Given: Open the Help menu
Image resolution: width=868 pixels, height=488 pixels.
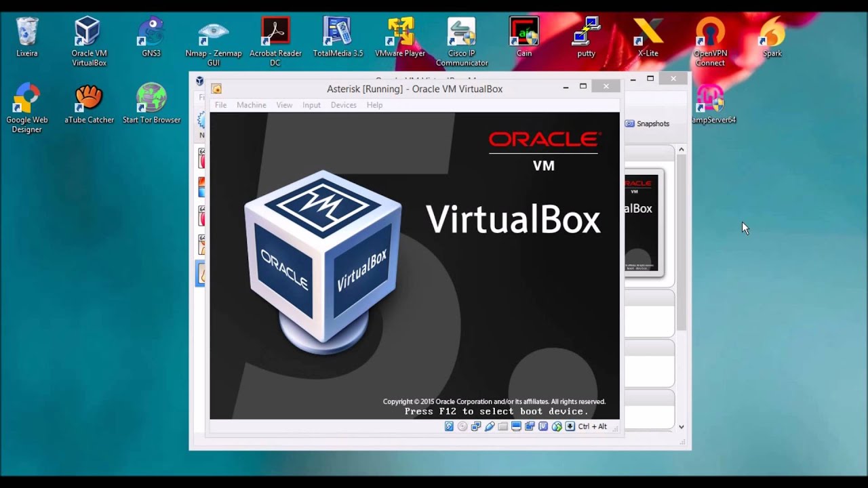Looking at the screenshot, I should [374, 105].
